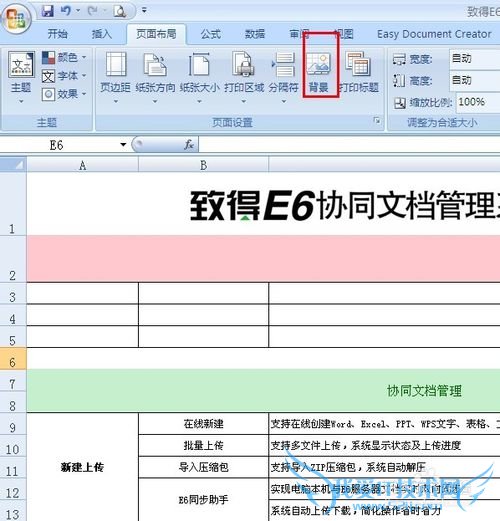Select row 9 header
This screenshot has height=521, width=500.
tap(13, 424)
